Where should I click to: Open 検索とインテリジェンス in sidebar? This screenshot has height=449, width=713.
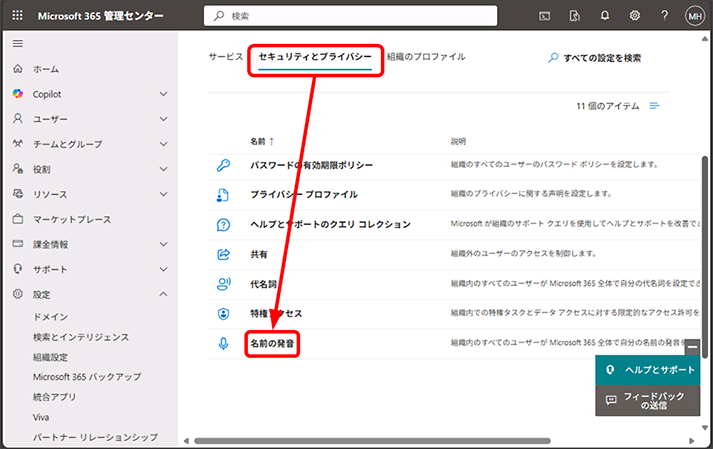click(81, 337)
